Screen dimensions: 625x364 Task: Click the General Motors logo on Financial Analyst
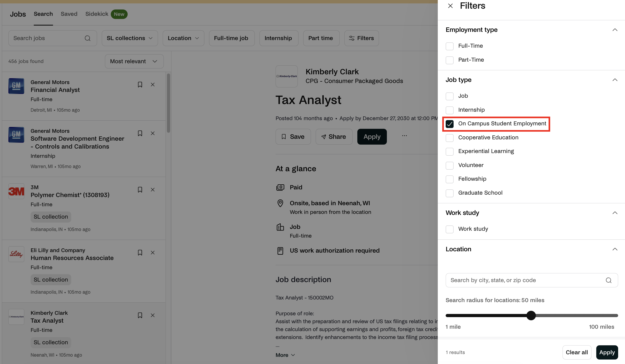tap(16, 86)
